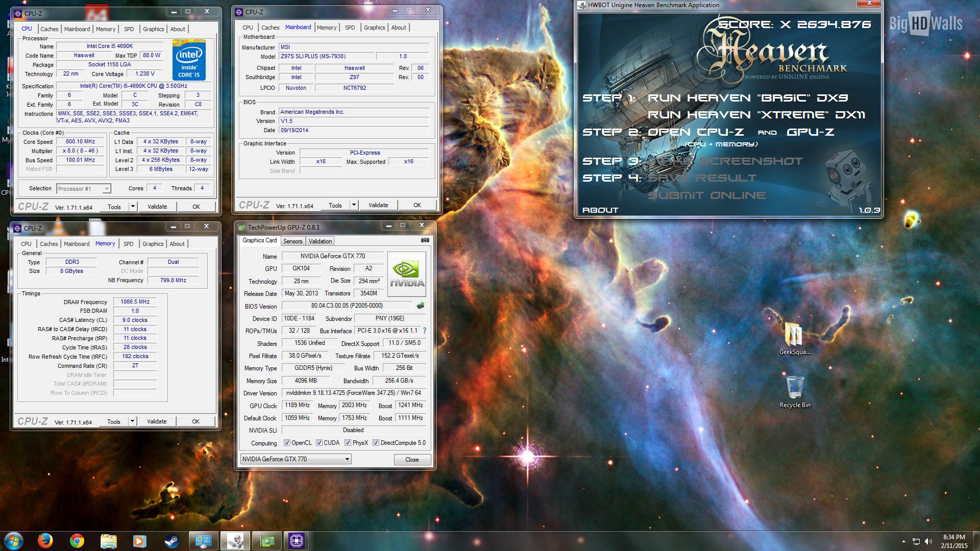Screen dimensions: 980x551
Task: Open Steam from the taskbar
Action: pos(171,540)
